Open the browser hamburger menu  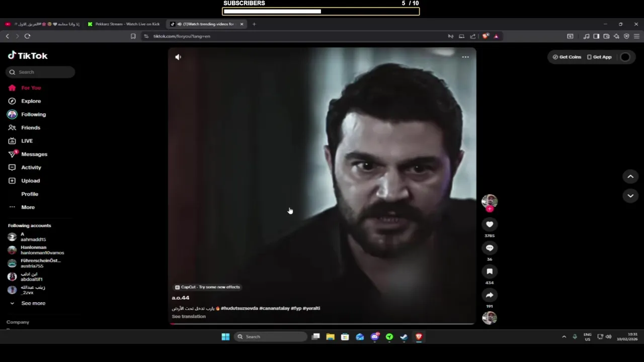636,36
